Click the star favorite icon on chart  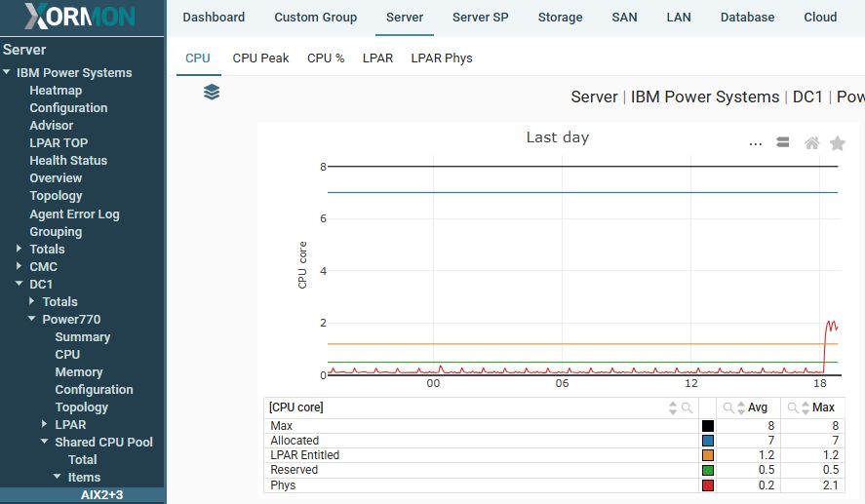point(837,143)
